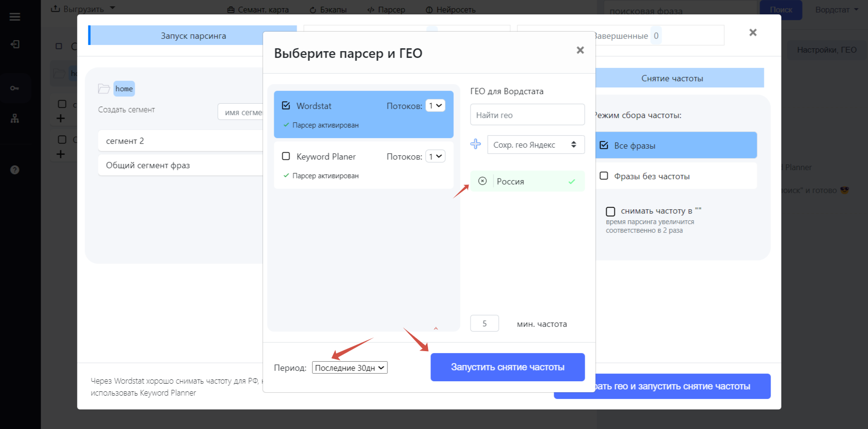Open the Нейросеть menu item
Viewport: 868px width, 429px height.
point(450,10)
